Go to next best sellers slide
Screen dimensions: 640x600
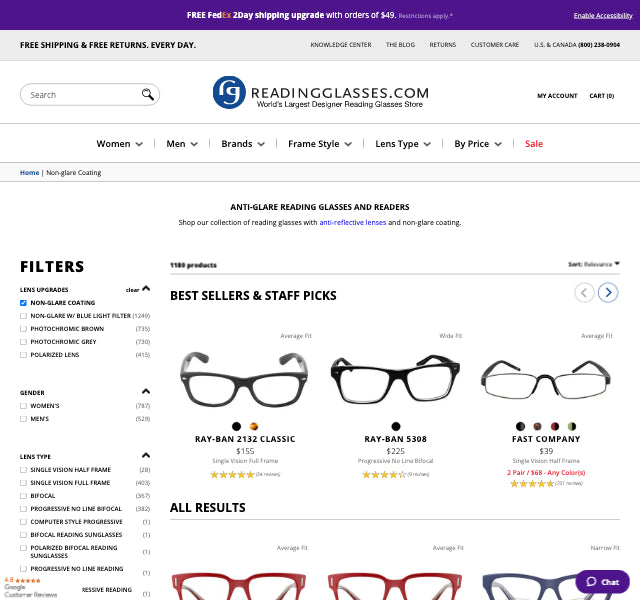click(x=608, y=292)
